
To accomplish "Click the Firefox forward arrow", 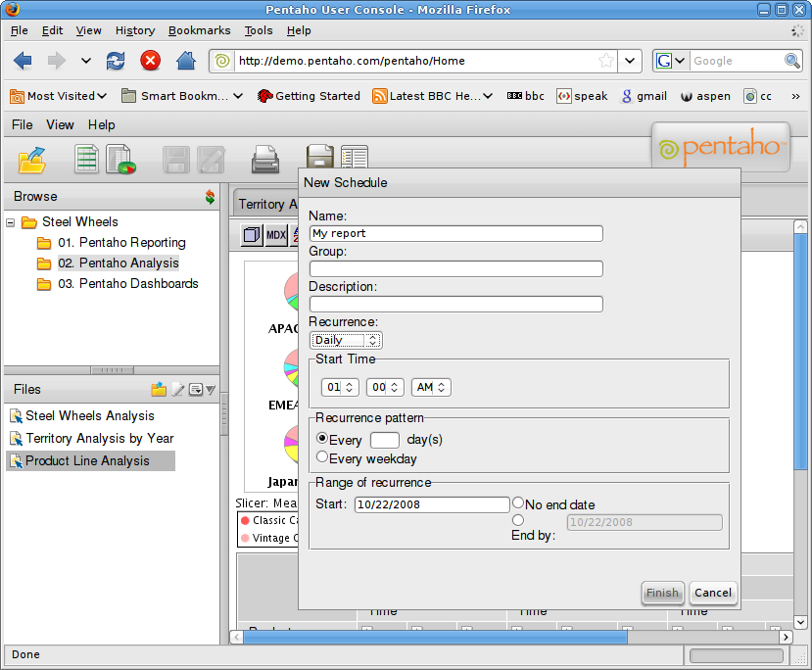I will pyautogui.click(x=57, y=61).
